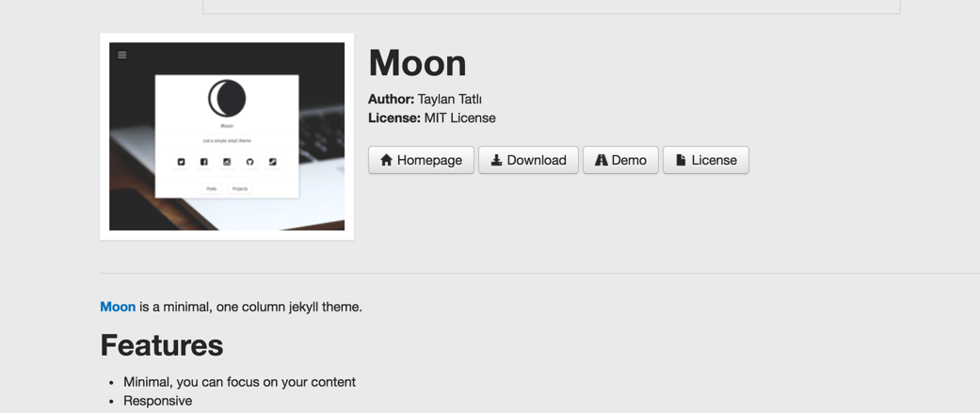Launch the Demo of the theme
Viewport: 980px width, 413px height.
[620, 160]
